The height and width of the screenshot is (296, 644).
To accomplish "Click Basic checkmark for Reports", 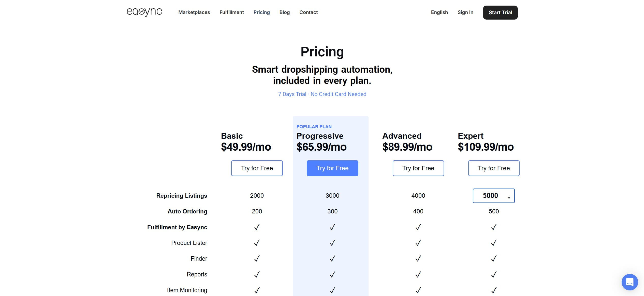I will (x=257, y=274).
